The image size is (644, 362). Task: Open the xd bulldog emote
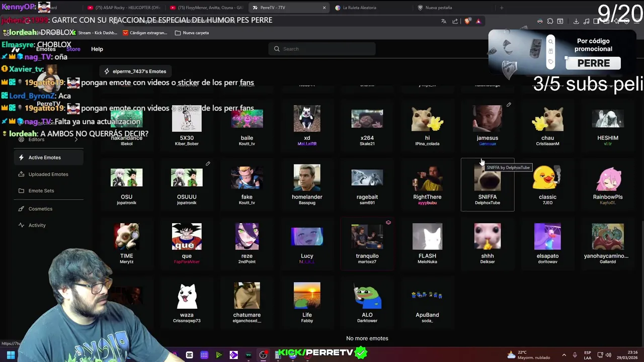(307, 126)
